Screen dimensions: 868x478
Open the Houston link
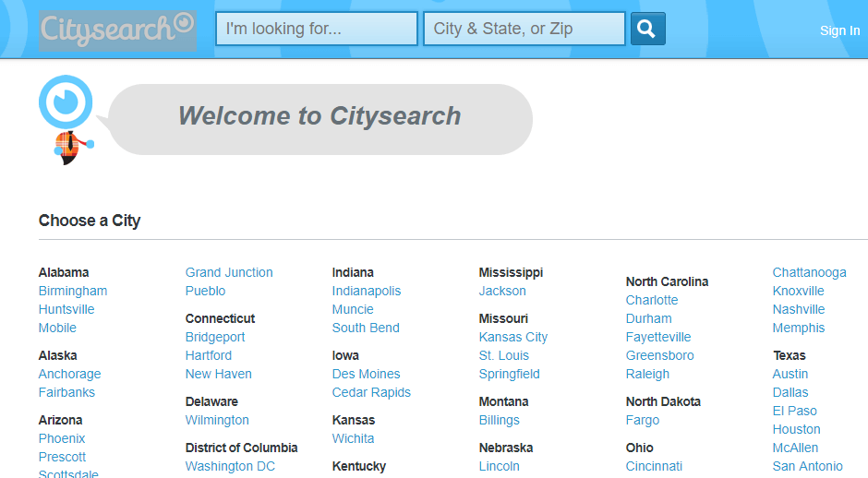797,429
